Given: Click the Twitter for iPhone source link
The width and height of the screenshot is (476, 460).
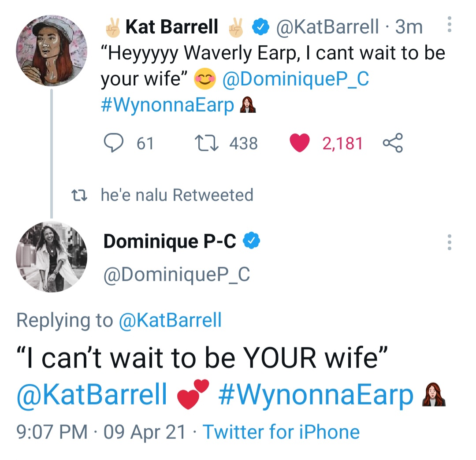Looking at the screenshot, I should pos(281,432).
